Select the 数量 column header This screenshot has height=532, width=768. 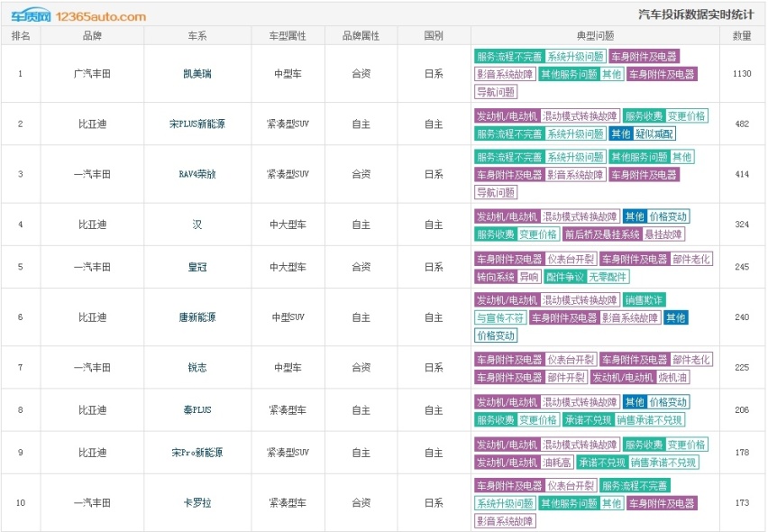pos(742,36)
